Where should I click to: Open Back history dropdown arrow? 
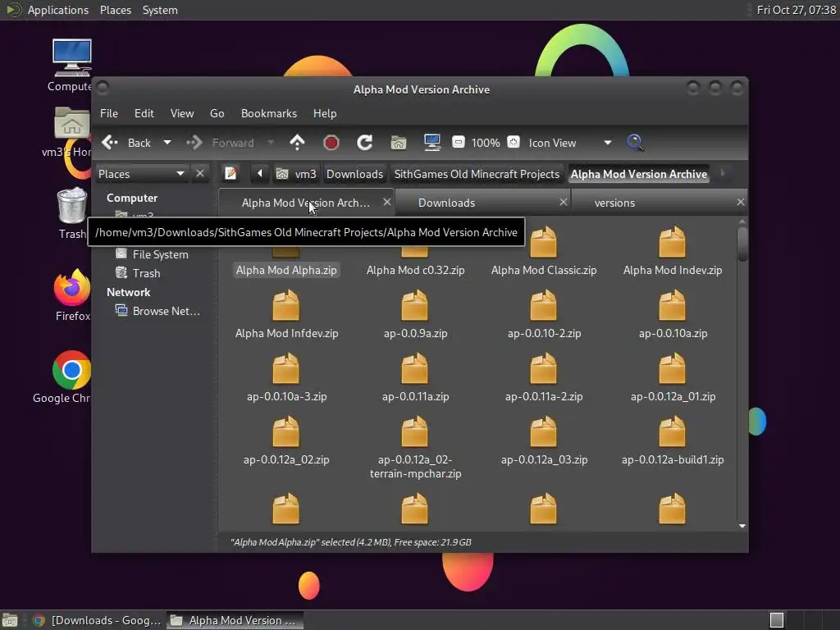[x=167, y=143]
